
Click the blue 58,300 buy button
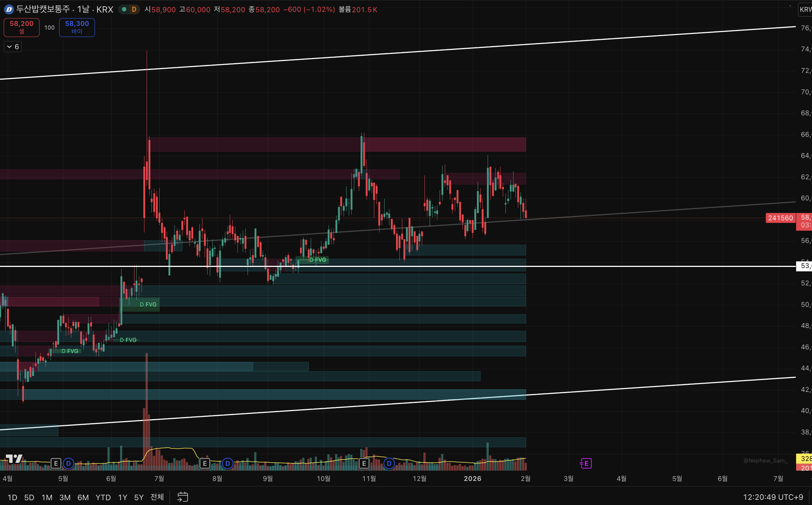point(77,27)
